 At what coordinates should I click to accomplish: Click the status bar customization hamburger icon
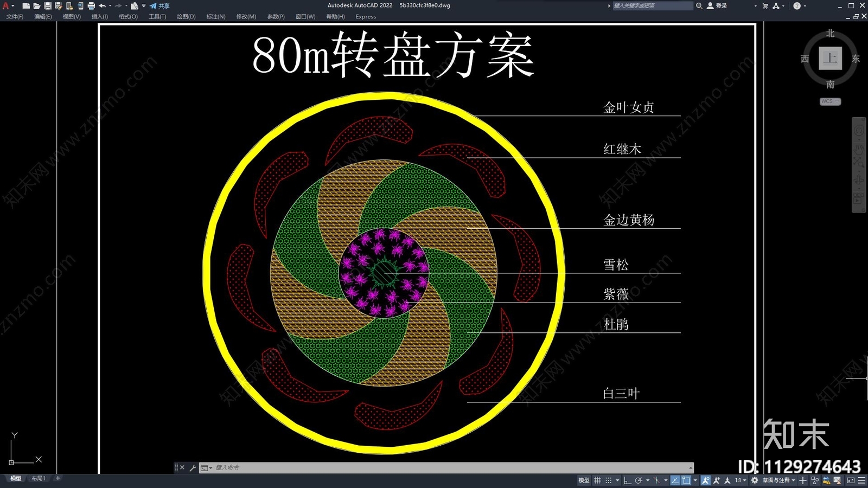tap(861, 480)
